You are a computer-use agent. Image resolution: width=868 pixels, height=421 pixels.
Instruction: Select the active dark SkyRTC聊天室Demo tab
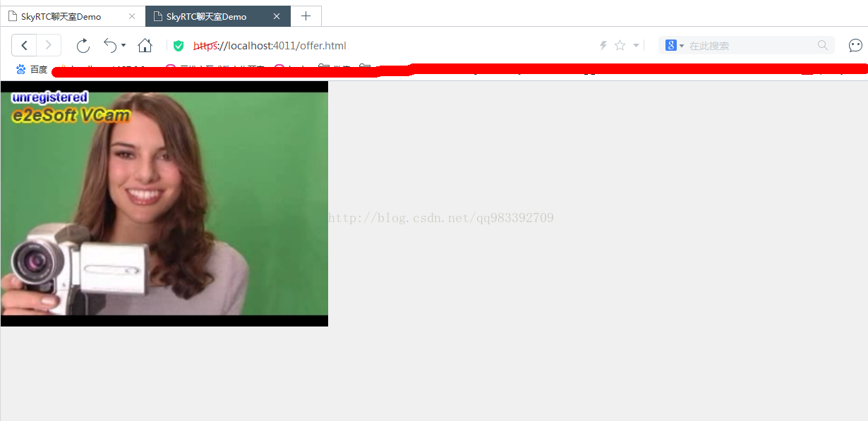pyautogui.click(x=217, y=16)
